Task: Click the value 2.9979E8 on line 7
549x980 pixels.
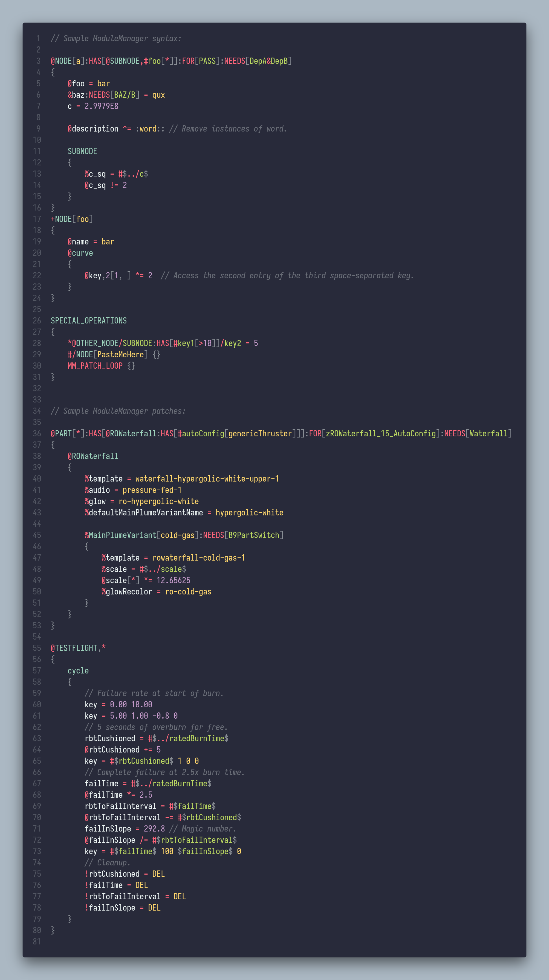Action: tap(101, 106)
